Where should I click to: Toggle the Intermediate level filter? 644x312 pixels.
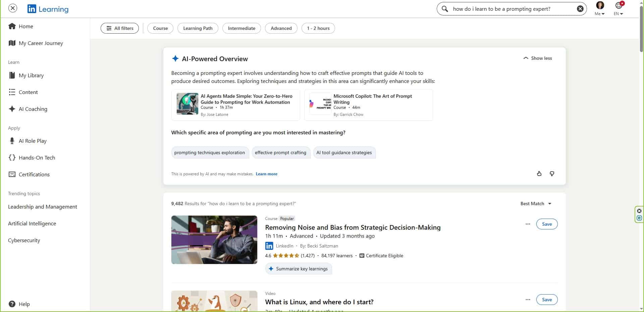coord(241,28)
